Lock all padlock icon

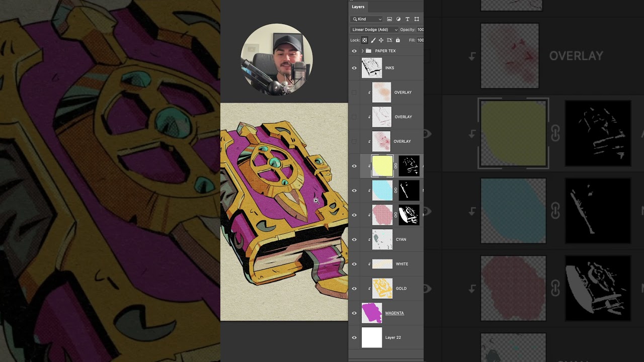(397, 40)
